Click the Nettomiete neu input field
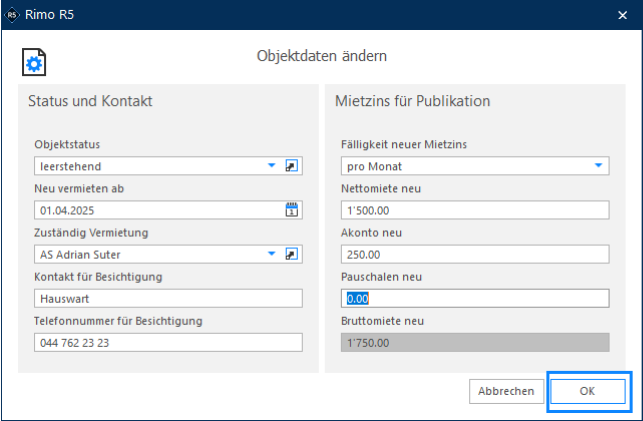The image size is (643, 421). pyautogui.click(x=475, y=210)
